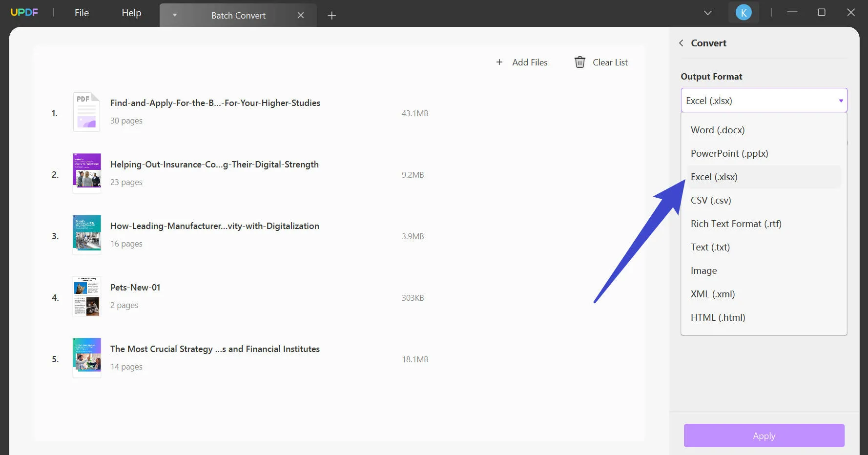Select HTML (.html) output format
This screenshot has height=455, width=868.
718,317
